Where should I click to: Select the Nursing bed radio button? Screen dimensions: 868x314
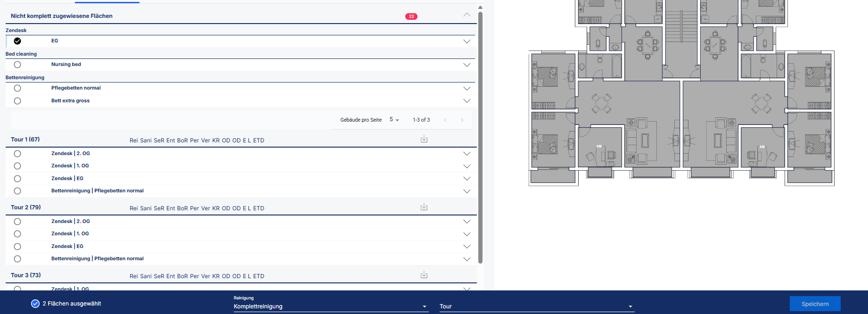click(x=17, y=65)
